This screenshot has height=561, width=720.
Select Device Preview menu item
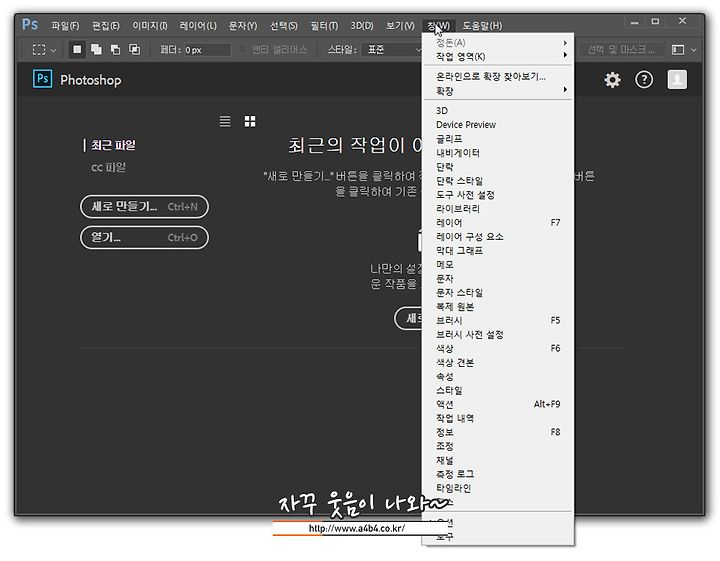point(497,124)
